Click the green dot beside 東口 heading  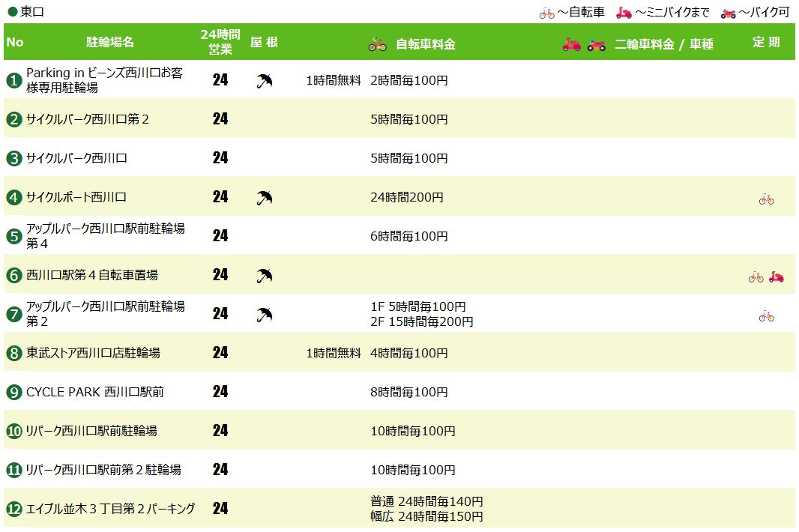tap(12, 12)
